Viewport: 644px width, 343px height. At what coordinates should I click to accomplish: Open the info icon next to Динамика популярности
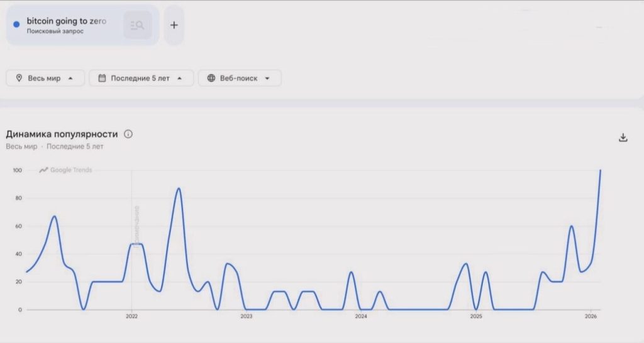[128, 134]
